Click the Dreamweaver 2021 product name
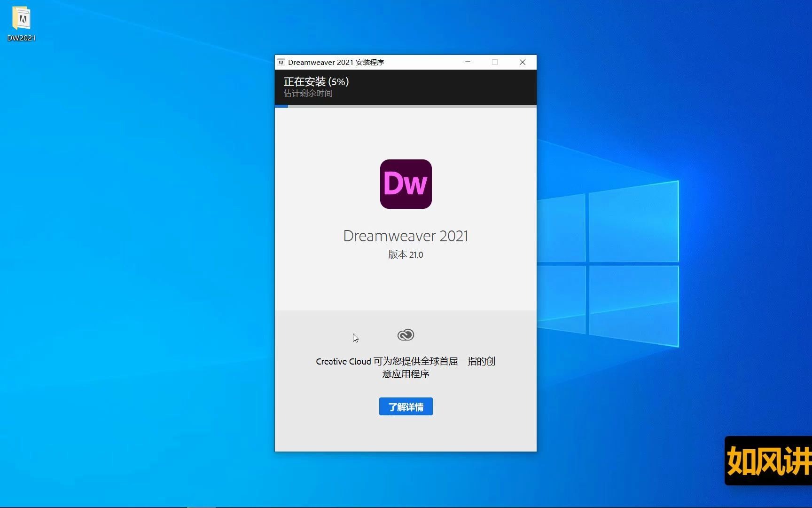 (x=406, y=236)
